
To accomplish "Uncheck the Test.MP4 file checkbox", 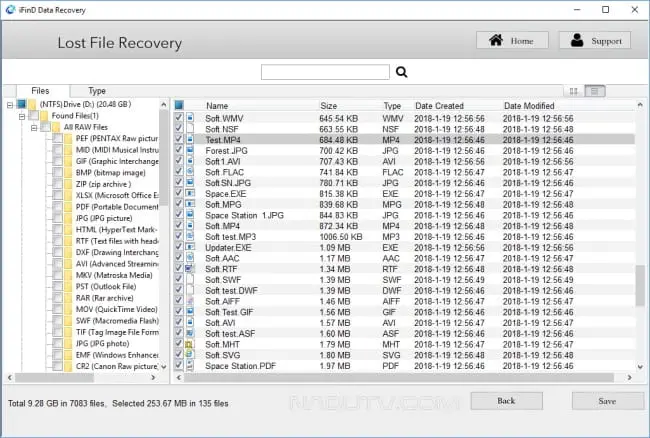I will tap(179, 139).
